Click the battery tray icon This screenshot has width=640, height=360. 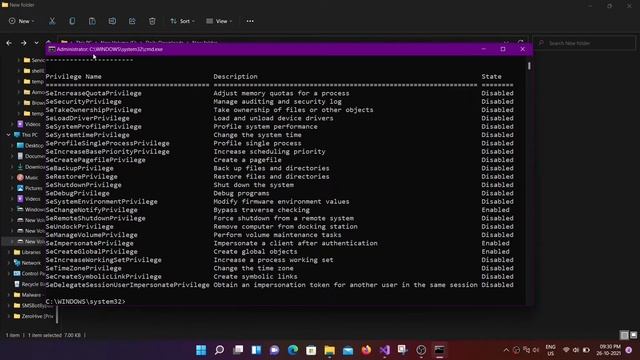point(586,350)
